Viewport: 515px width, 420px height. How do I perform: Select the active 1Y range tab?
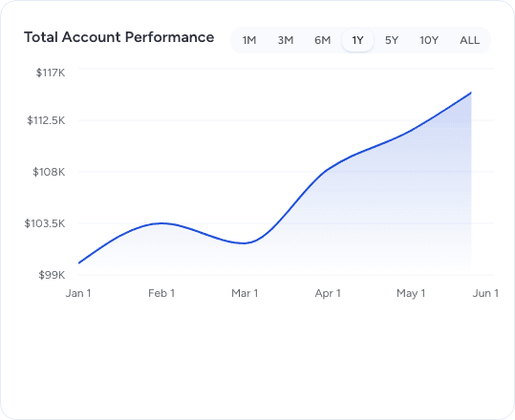357,40
